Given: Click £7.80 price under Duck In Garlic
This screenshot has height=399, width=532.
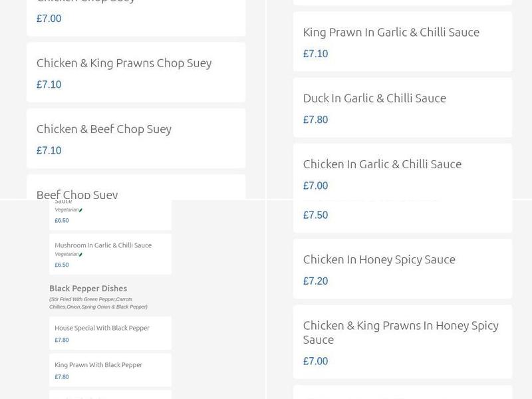Looking at the screenshot, I should 315,120.
